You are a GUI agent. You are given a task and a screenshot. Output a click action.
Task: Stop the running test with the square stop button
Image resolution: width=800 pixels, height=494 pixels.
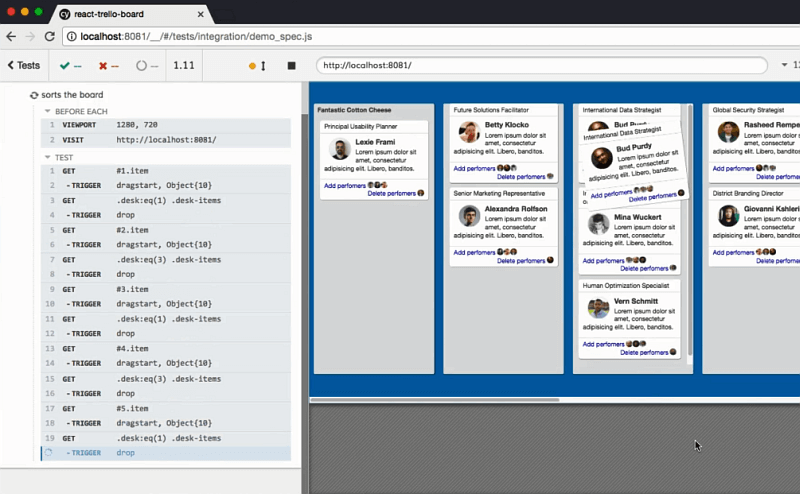pos(291,66)
